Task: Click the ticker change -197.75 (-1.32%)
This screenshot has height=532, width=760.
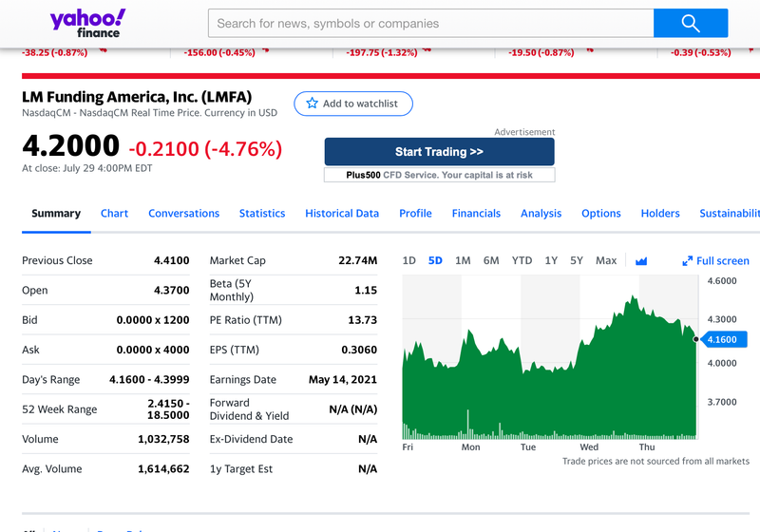Action: pos(382,52)
